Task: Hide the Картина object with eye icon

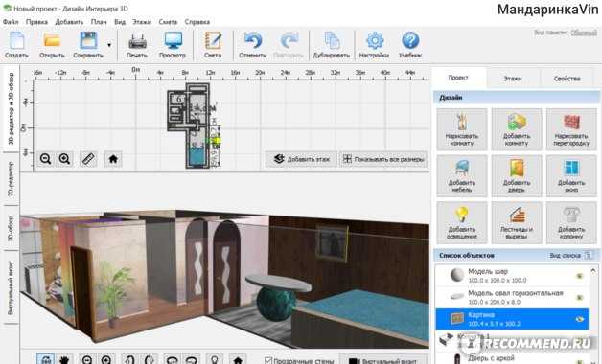Action: tap(580, 319)
